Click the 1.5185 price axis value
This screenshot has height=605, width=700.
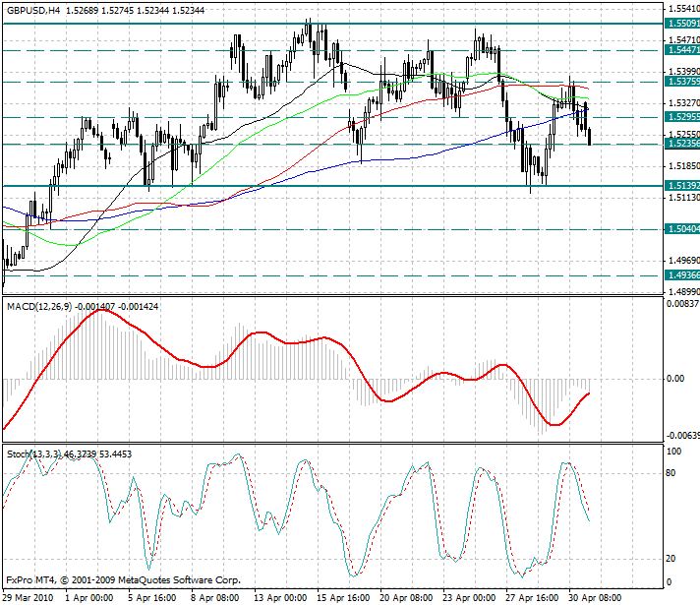[x=684, y=166]
